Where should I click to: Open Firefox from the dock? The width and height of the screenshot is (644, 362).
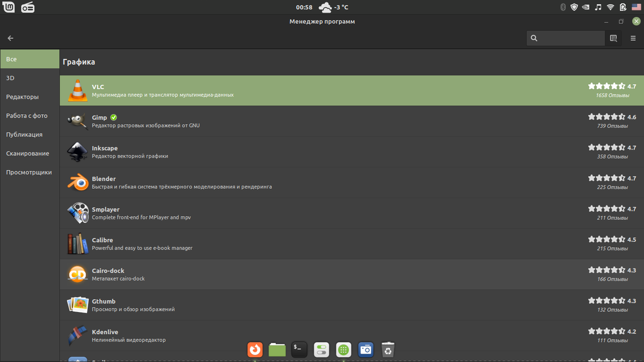(x=255, y=350)
